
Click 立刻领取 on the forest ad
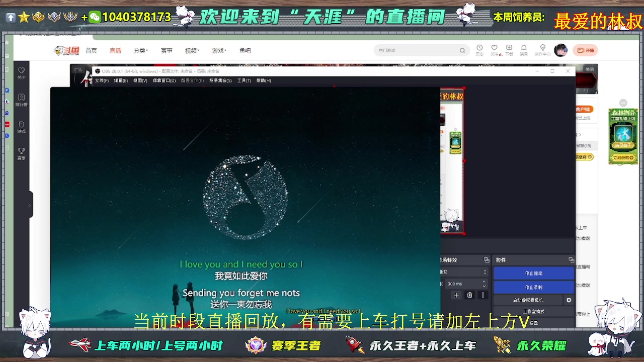[623, 158]
